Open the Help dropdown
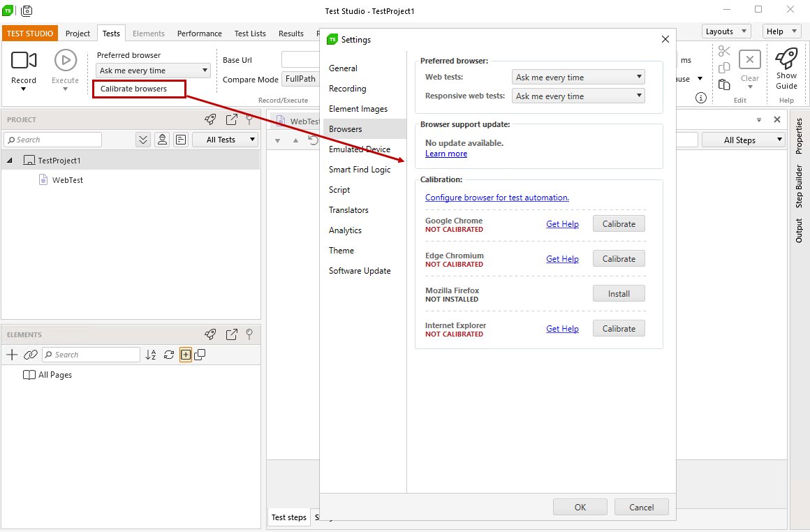Screen dimensions: 810x532 tap(781, 31)
